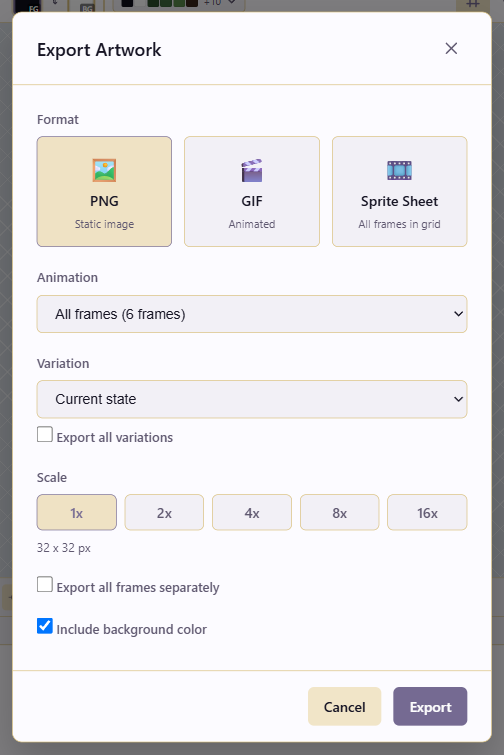
Task: Uncheck Include background color
Action: click(45, 626)
